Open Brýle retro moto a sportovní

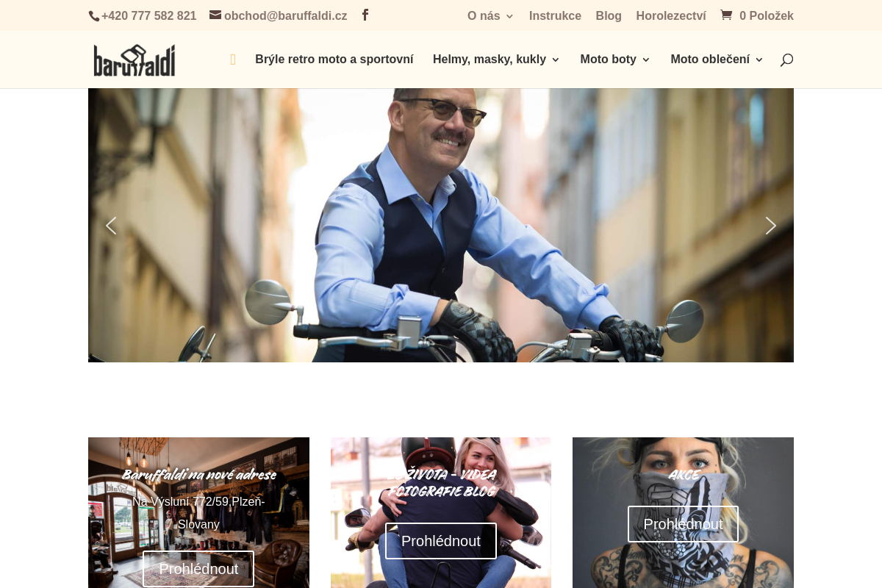pyautogui.click(x=334, y=60)
